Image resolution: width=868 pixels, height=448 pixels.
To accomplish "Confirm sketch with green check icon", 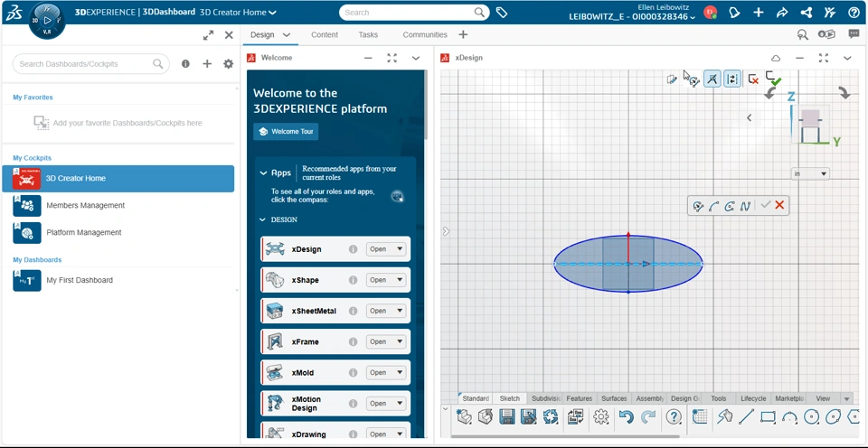I will tap(773, 79).
